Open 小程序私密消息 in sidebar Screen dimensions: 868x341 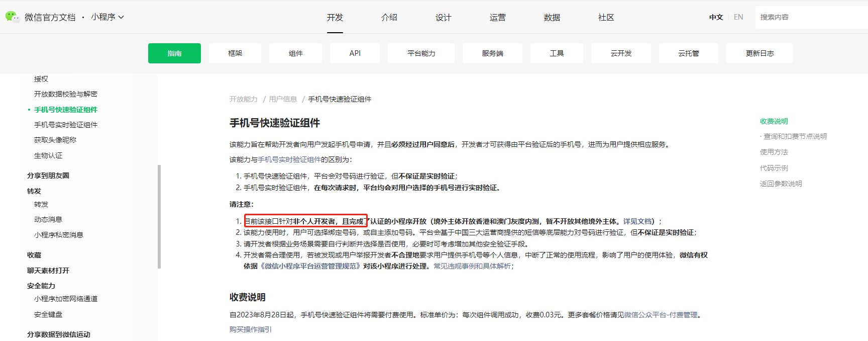(x=59, y=235)
